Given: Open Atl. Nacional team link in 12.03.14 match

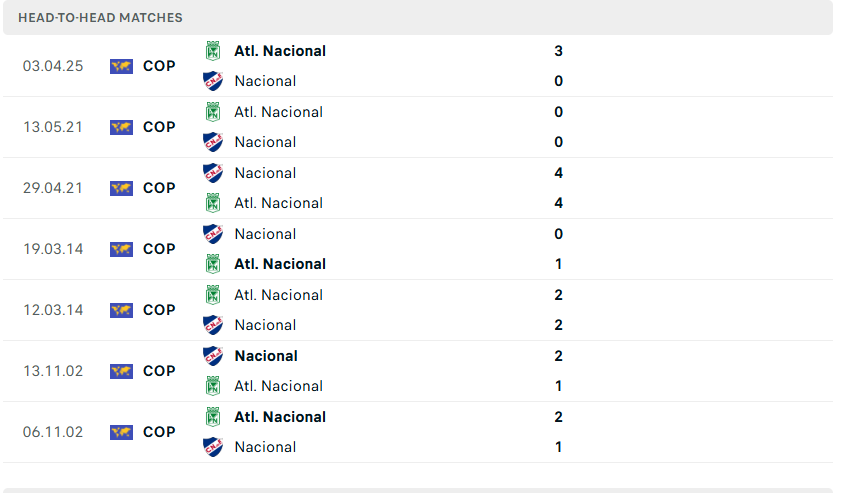Looking at the screenshot, I should 278,295.
